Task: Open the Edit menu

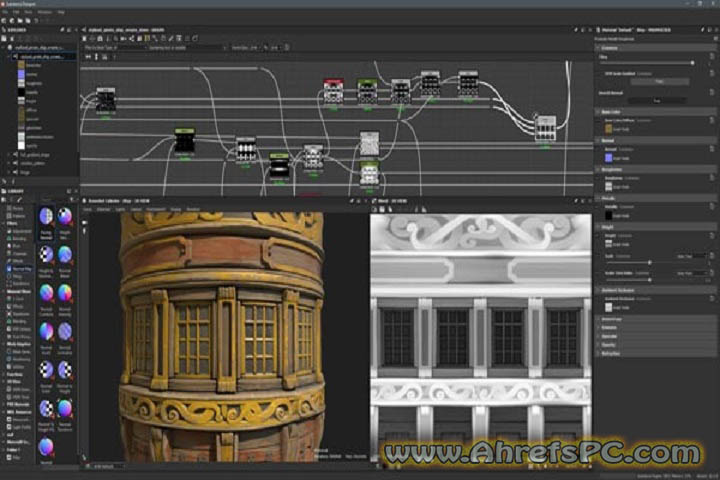Action: (x=16, y=12)
